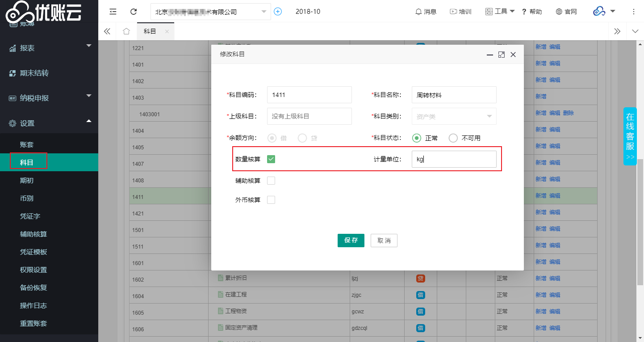This screenshot has height=342, width=644.
Task: Open the 培训 training link
Action: [460, 12]
